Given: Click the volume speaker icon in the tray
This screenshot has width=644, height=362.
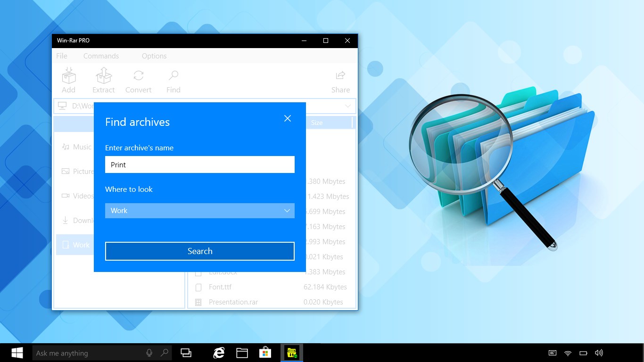Looking at the screenshot, I should click(x=599, y=353).
